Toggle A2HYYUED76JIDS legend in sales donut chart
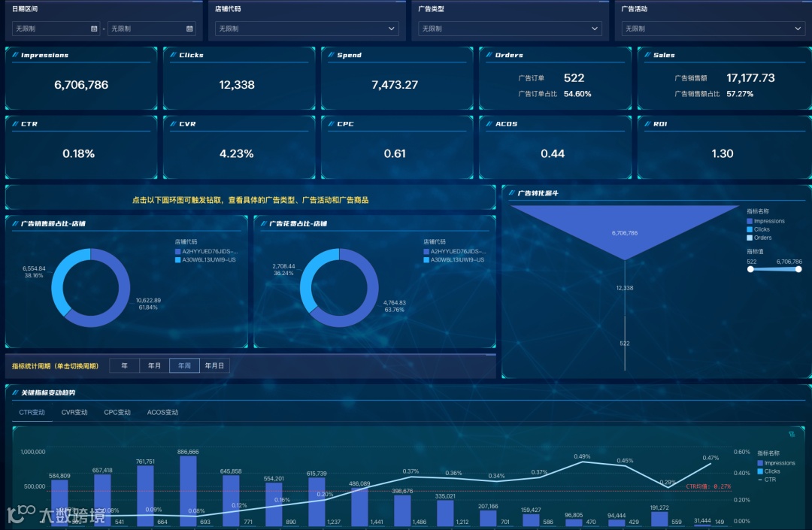The height and width of the screenshot is (530, 812). pos(207,252)
